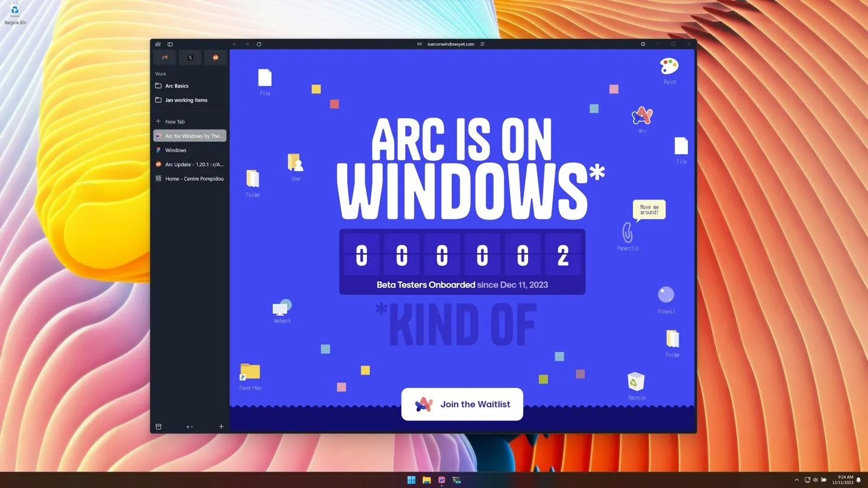This screenshot has width=868, height=488.
Task: Open File Explorer from the taskbar
Action: tap(426, 480)
